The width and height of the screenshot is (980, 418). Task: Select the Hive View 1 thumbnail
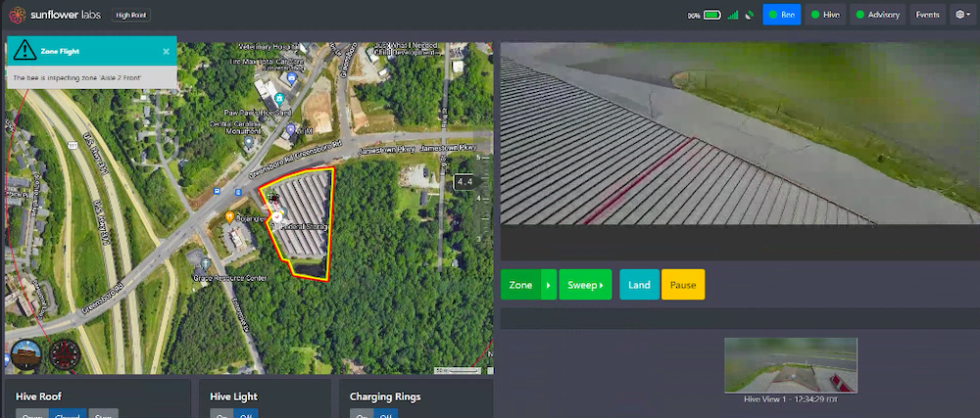click(791, 365)
